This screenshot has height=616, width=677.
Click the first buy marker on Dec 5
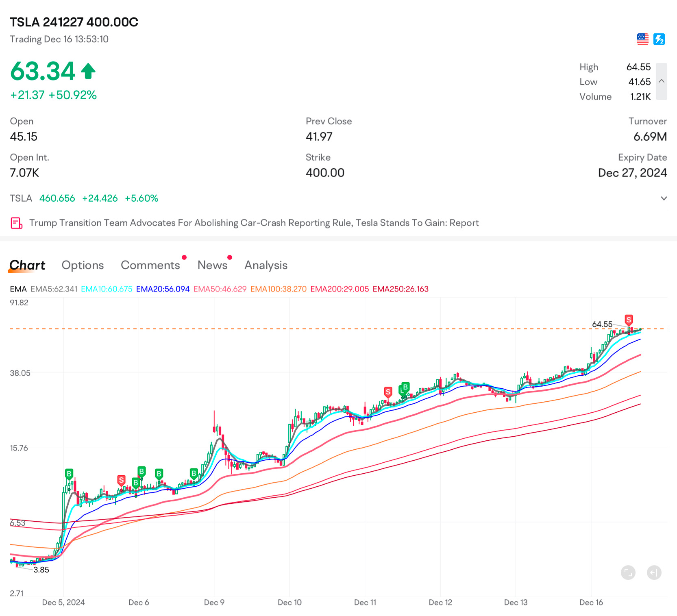pos(69,474)
